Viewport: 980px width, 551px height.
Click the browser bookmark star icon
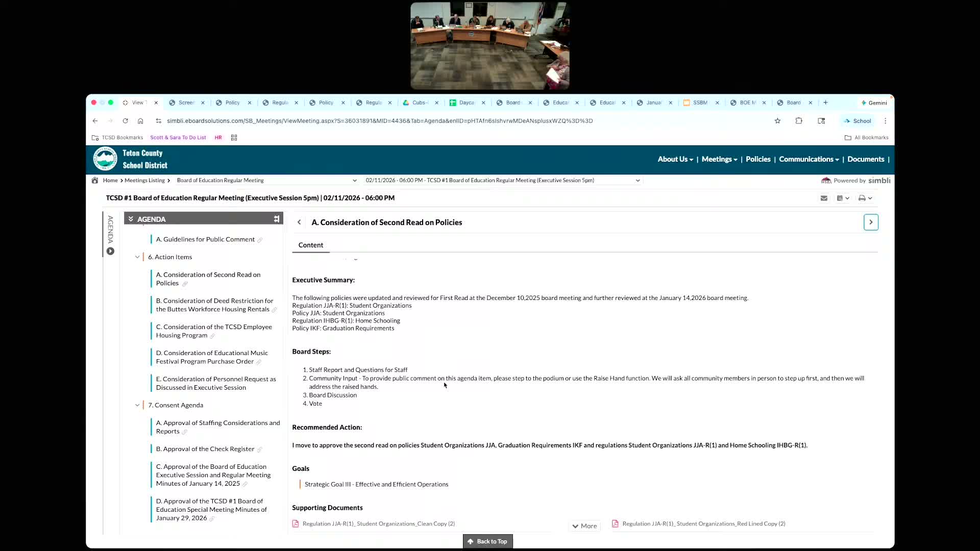click(x=777, y=121)
